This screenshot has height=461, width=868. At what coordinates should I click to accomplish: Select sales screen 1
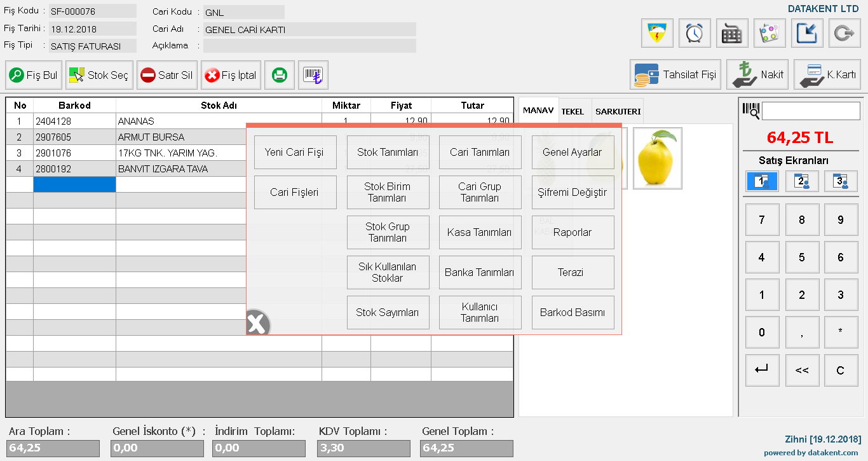[x=763, y=181]
